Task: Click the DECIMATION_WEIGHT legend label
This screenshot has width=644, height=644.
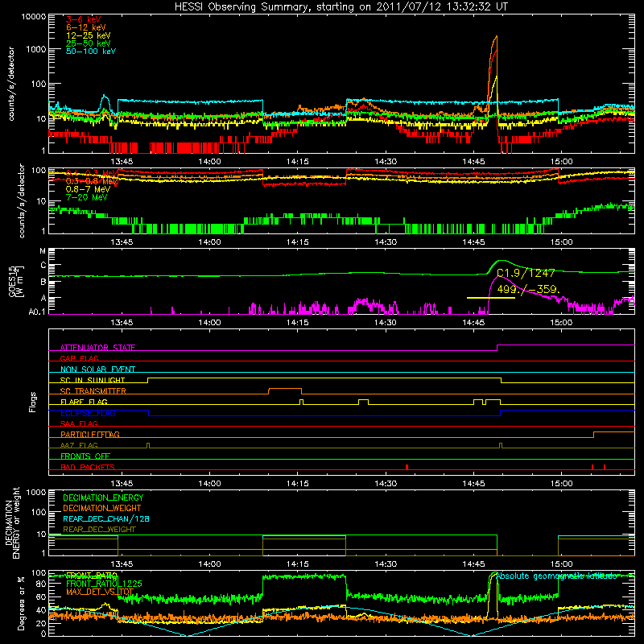Action: point(102,509)
